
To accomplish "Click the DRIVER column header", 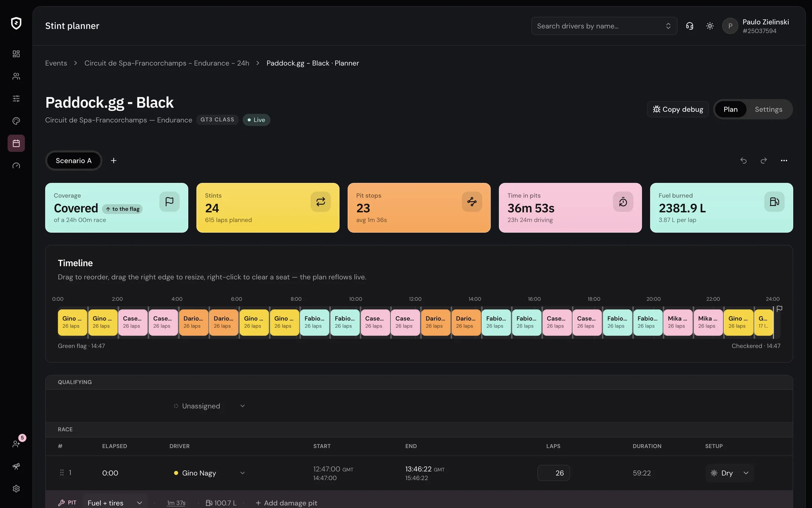I will pyautogui.click(x=179, y=446).
